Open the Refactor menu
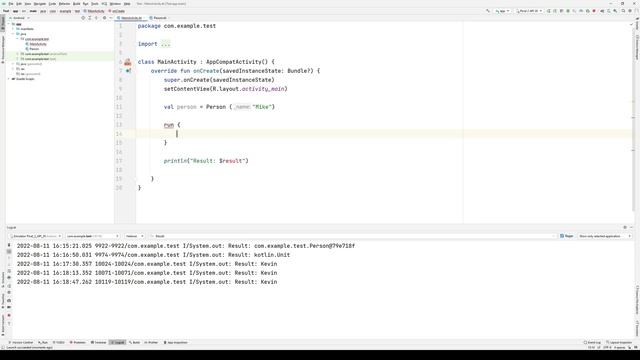The height and width of the screenshot is (360, 640). point(64,4)
